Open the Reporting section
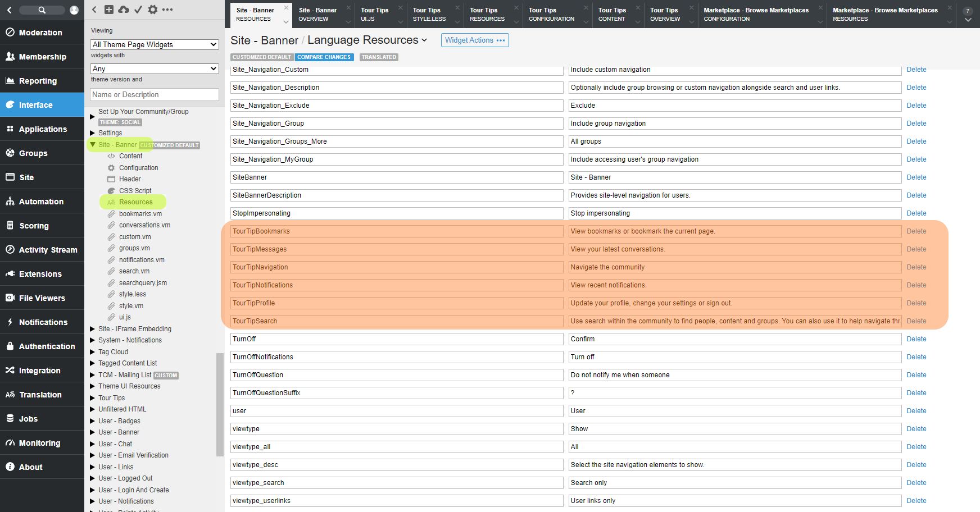This screenshot has width=980, height=512. (x=42, y=81)
